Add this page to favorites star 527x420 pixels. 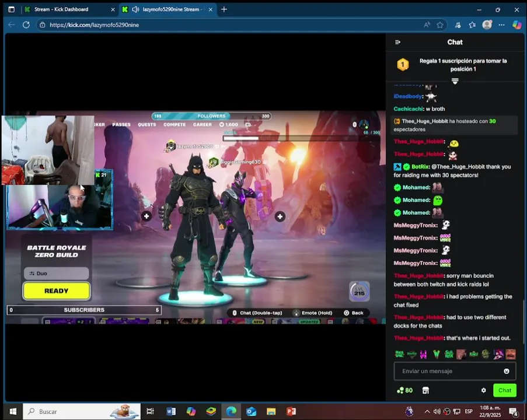[440, 25]
